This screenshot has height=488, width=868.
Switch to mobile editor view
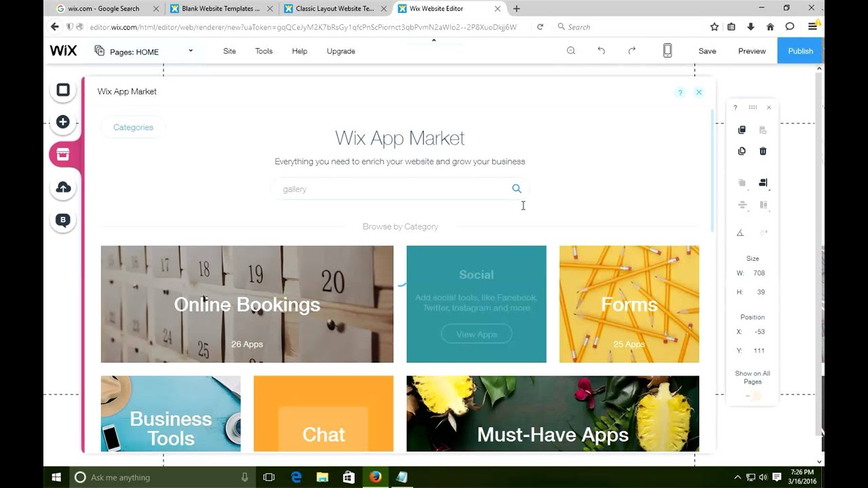[667, 51]
